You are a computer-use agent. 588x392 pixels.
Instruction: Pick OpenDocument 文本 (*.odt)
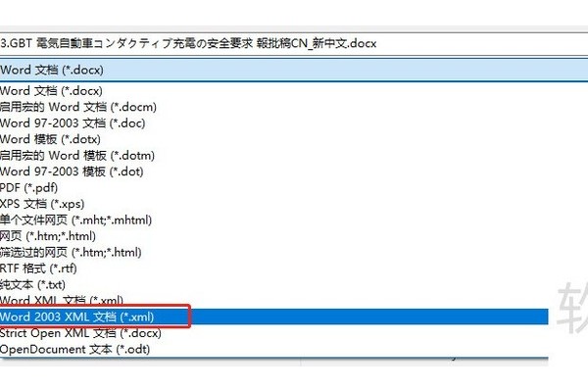[274, 349]
